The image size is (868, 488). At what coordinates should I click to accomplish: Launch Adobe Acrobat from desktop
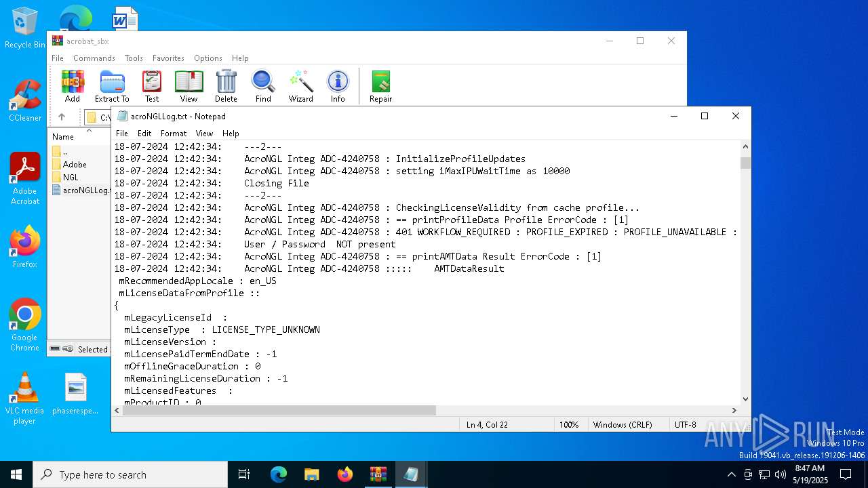25,179
